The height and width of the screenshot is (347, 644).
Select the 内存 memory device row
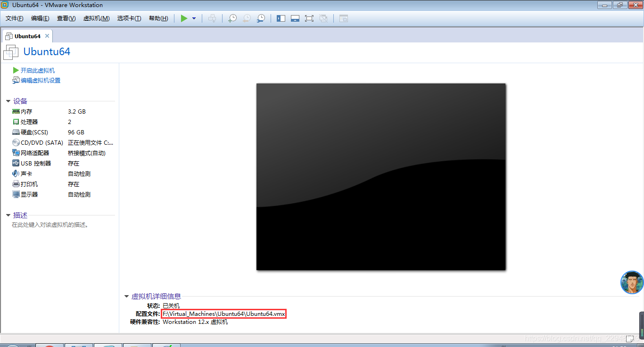[x=63, y=112]
